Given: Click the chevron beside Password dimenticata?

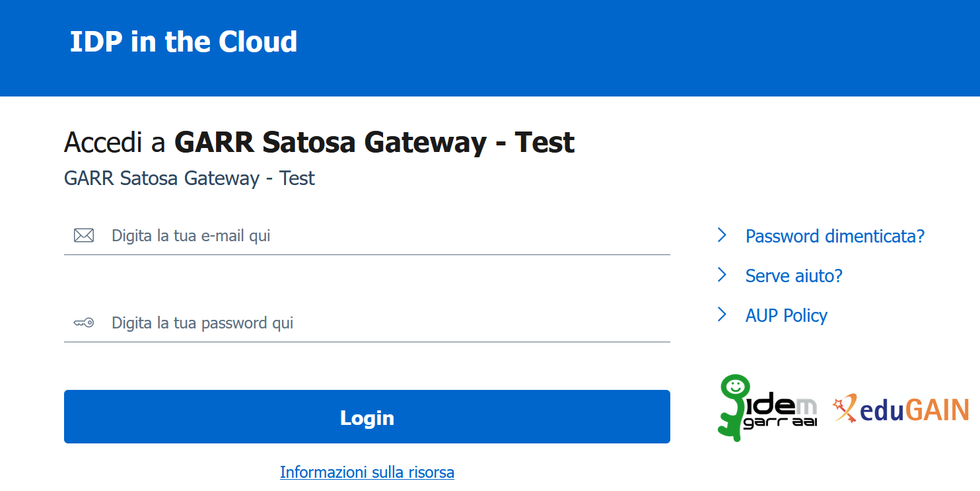Looking at the screenshot, I should coord(720,235).
